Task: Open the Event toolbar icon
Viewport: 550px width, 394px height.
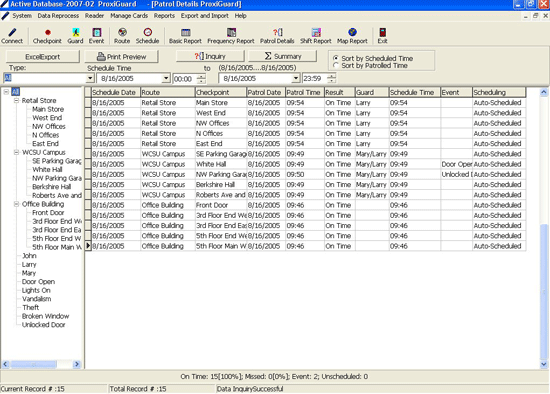Action: [96, 36]
